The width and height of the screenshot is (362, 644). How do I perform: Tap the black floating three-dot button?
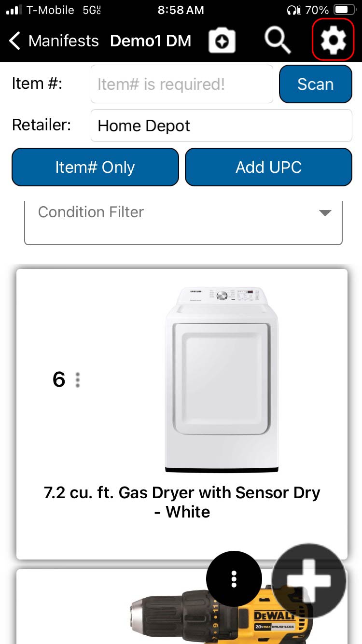point(234,578)
